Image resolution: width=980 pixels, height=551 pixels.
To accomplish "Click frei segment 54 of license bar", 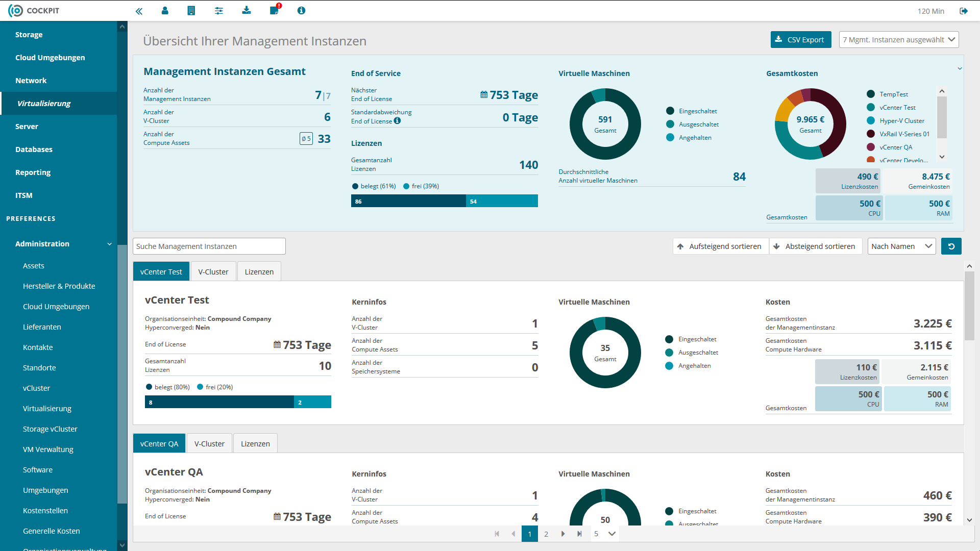I will point(502,201).
